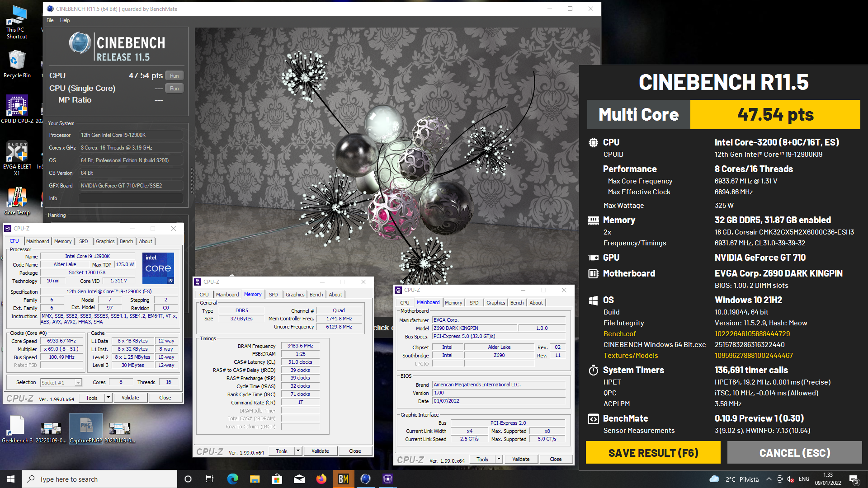Open This PC Shortcut desktop icon
This screenshot has height=488, width=868.
coord(17,22)
